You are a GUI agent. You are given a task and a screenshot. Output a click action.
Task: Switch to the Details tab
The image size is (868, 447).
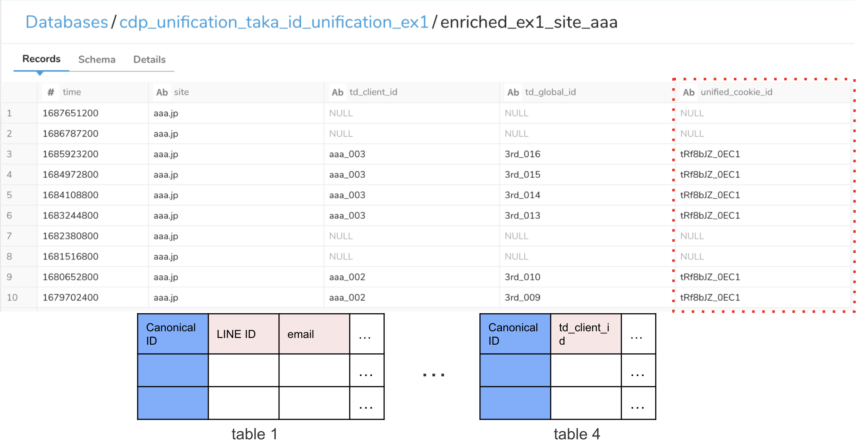coord(149,59)
